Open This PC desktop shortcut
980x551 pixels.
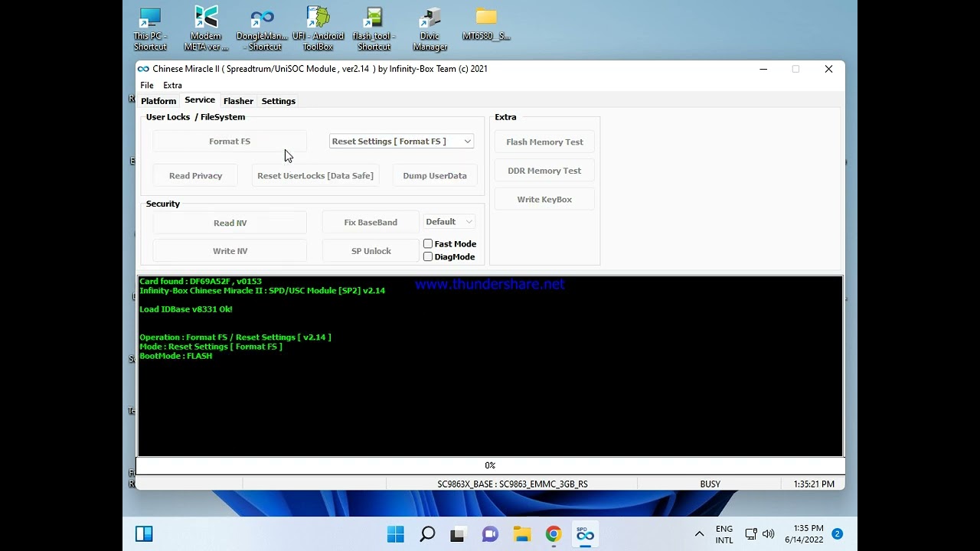click(150, 29)
